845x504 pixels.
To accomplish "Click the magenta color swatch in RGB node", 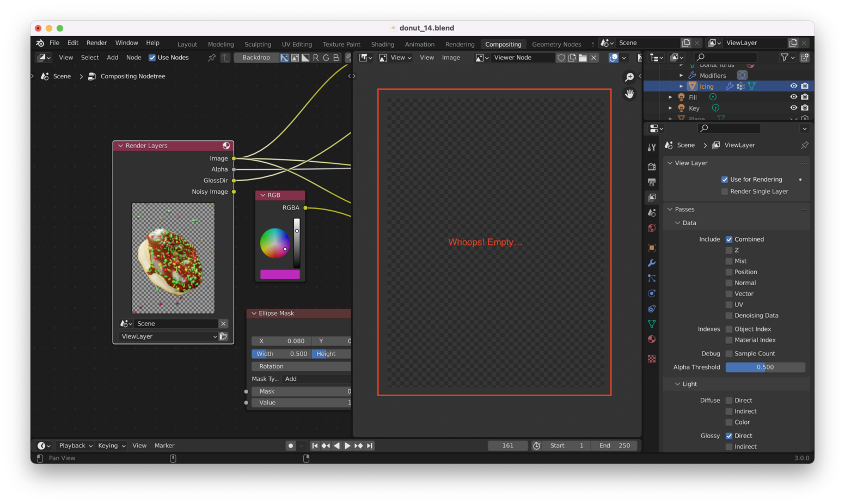I will coord(280,275).
